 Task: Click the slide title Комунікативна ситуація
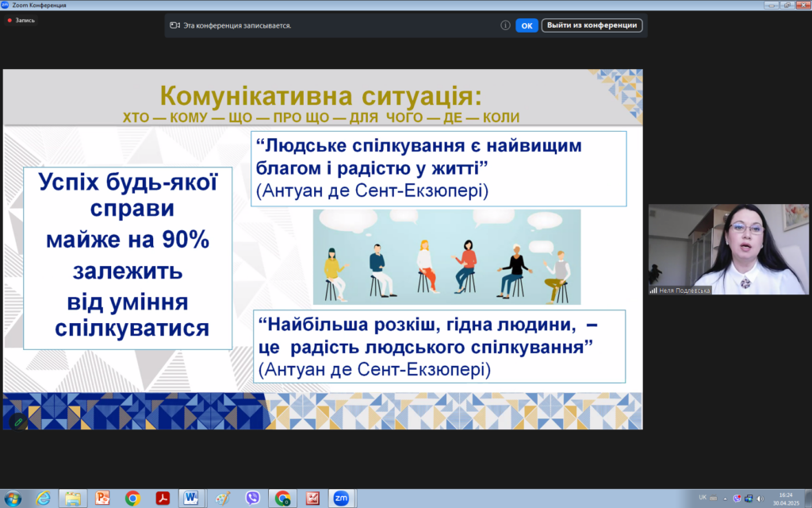click(320, 96)
